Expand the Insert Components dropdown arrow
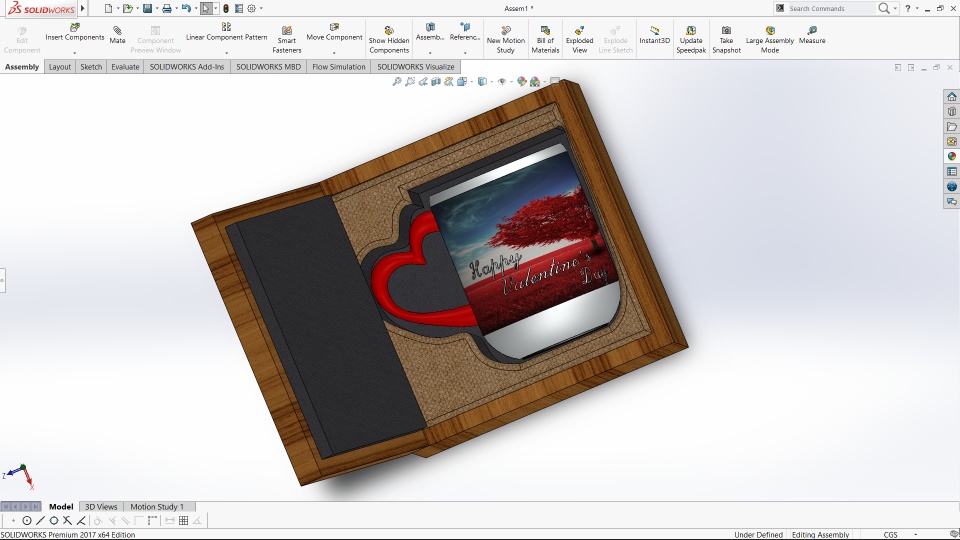The image size is (960, 540). [x=75, y=52]
